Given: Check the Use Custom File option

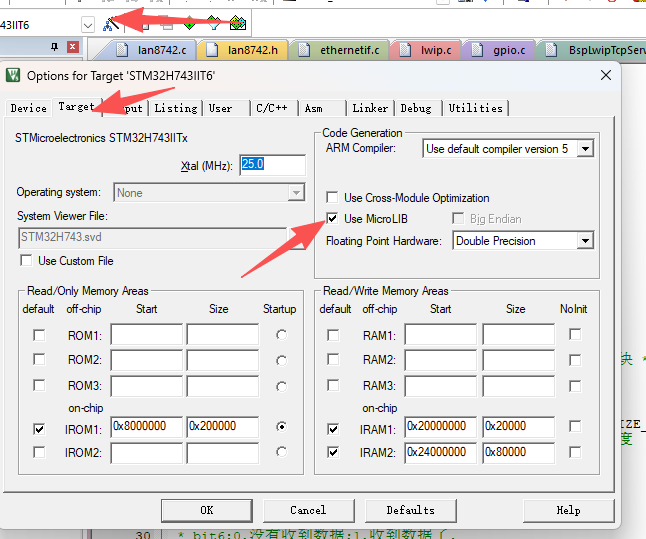Looking at the screenshot, I should coord(25,261).
